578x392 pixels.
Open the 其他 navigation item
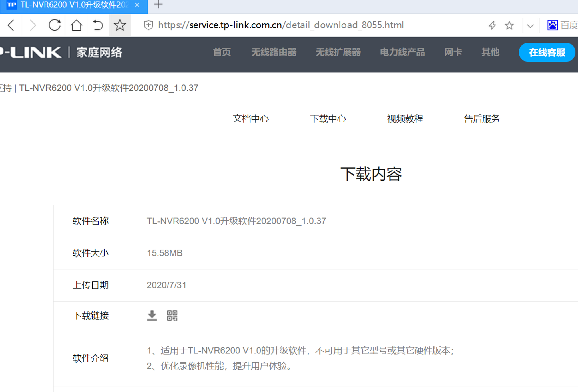point(490,52)
